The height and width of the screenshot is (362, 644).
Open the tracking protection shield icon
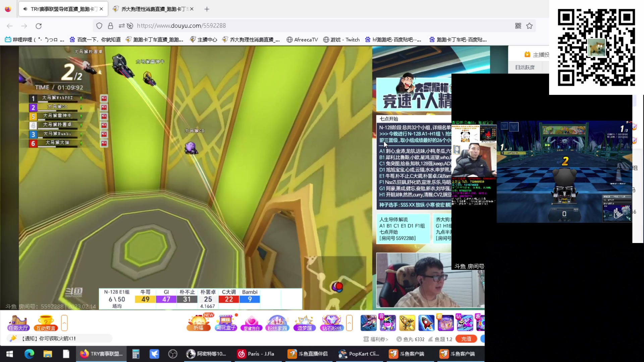pos(99,26)
